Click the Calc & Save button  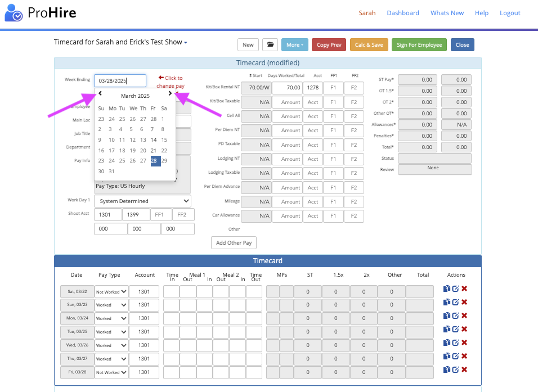click(369, 44)
